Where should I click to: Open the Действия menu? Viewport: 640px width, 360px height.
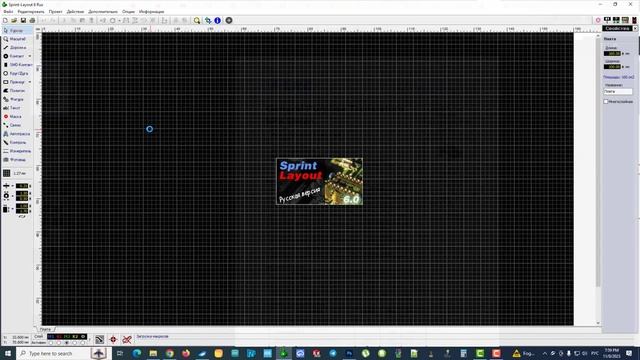tap(75, 12)
